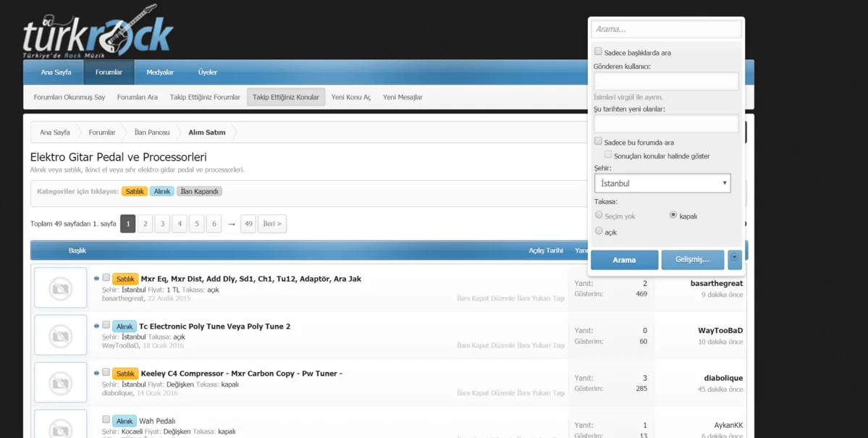Viewport: 868px width, 438px height.
Task: Click the blue Alınık tag on Wah Pedalı listing
Action: (125, 421)
